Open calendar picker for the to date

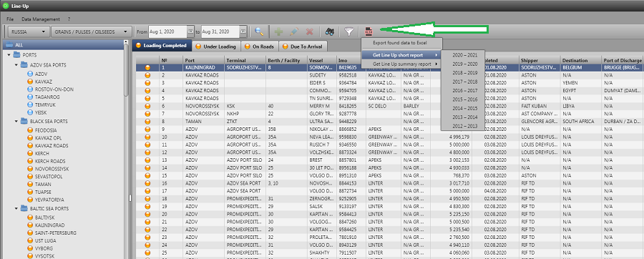coord(243,31)
